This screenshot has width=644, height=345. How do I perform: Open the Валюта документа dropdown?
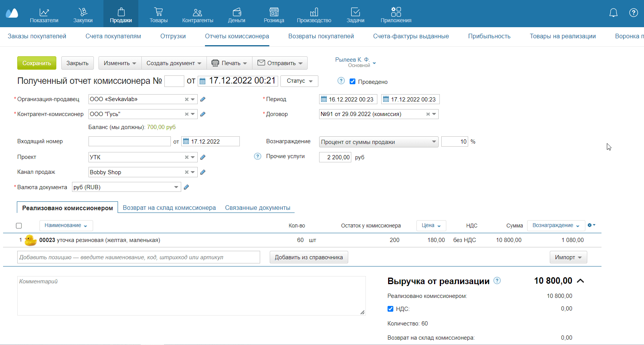tap(176, 187)
